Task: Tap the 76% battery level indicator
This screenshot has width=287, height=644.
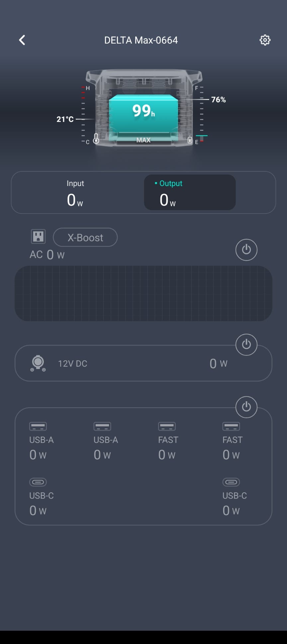Action: [x=218, y=100]
